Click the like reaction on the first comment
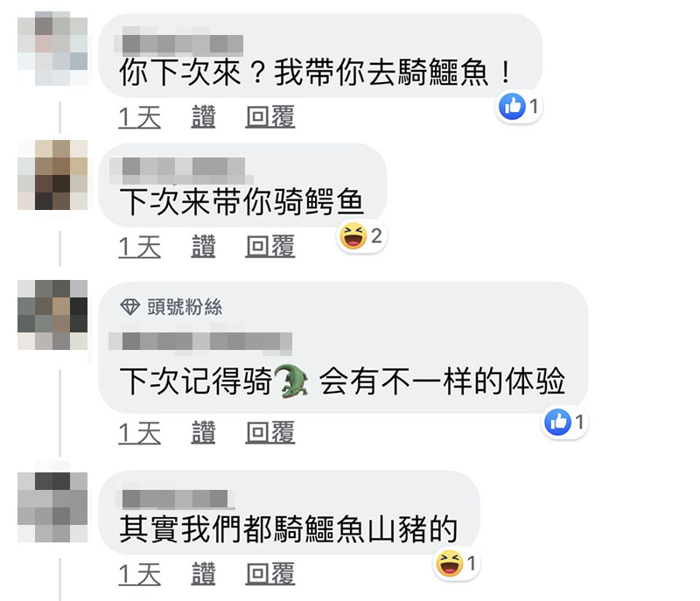This screenshot has width=700, height=601. pyautogui.click(x=512, y=107)
